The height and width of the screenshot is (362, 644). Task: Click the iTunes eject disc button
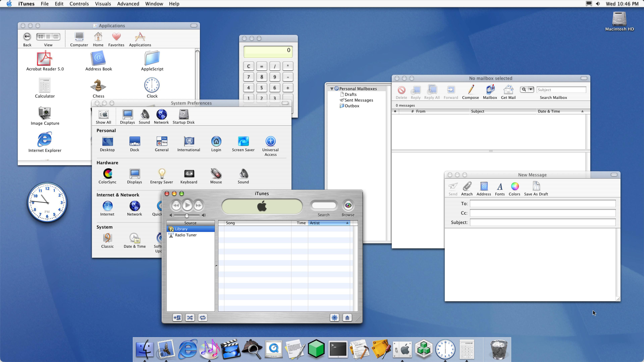(x=347, y=318)
